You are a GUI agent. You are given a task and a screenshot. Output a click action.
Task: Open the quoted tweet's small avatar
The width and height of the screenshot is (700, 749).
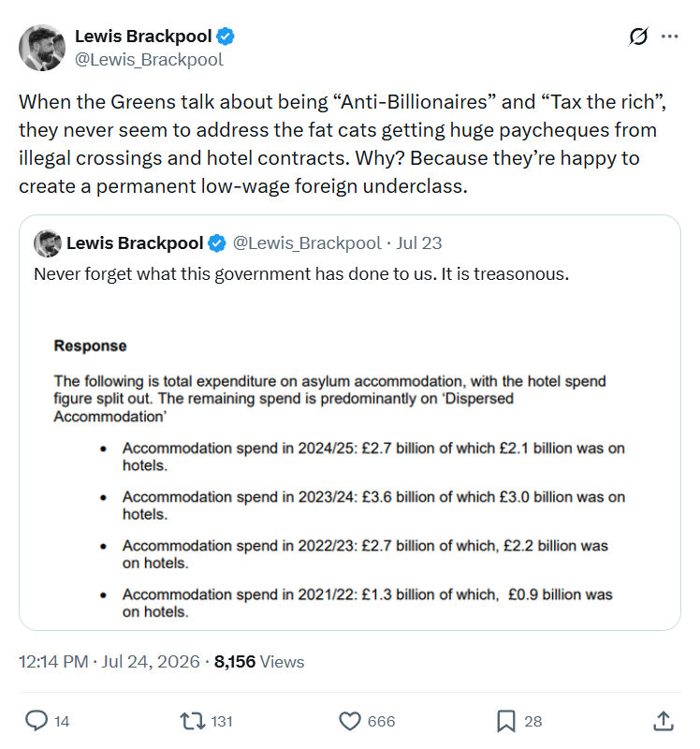pos(48,243)
